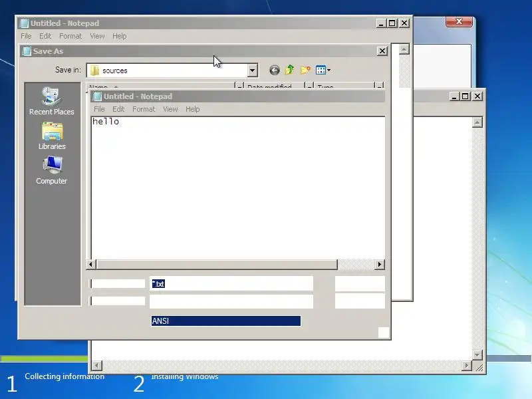Click the red close button behind Notepad

tap(459, 21)
